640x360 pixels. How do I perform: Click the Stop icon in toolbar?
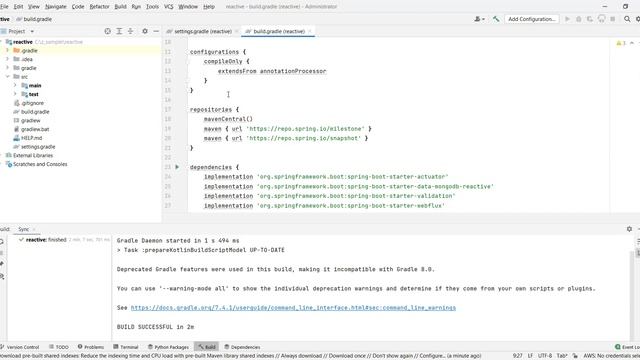(613, 19)
